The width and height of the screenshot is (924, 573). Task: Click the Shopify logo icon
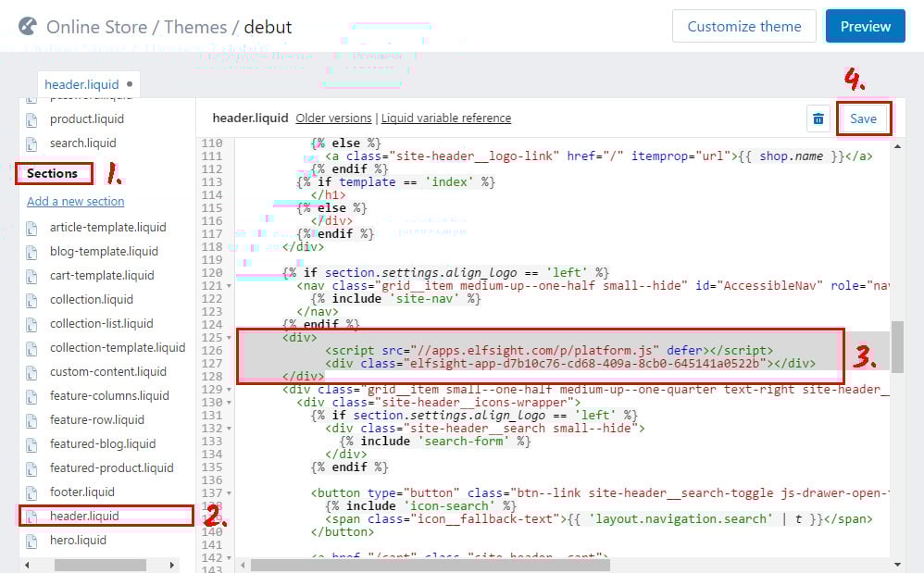click(x=28, y=27)
